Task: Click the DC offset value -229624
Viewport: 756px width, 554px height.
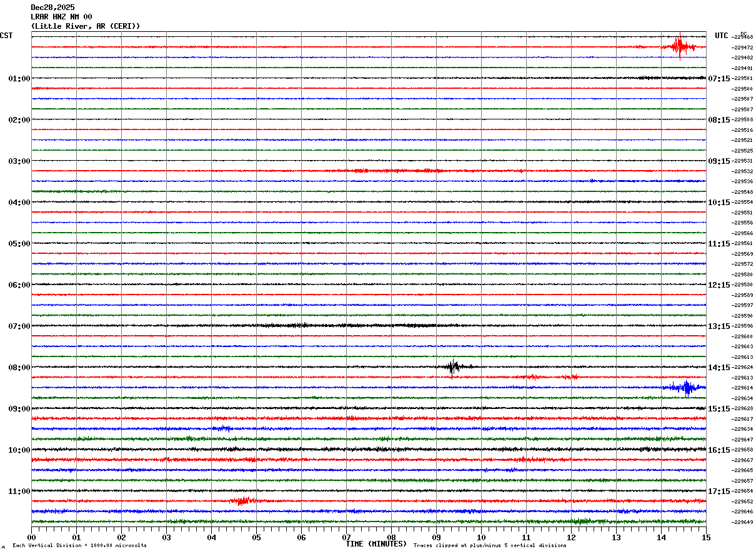Action: (742, 368)
